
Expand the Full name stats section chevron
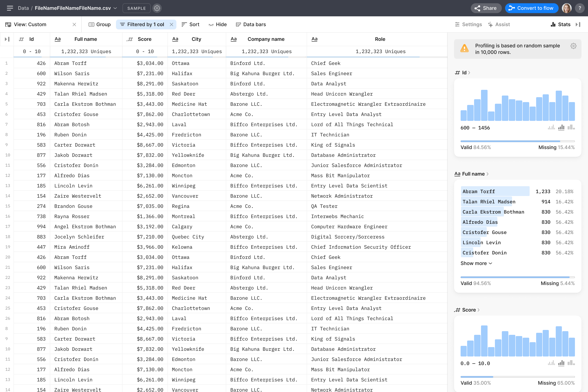click(x=488, y=174)
